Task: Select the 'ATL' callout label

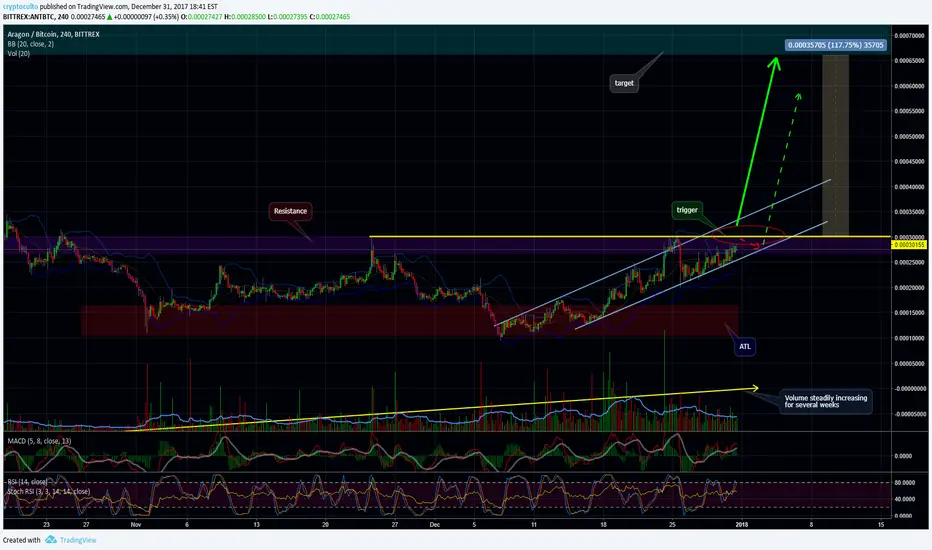Action: point(745,347)
